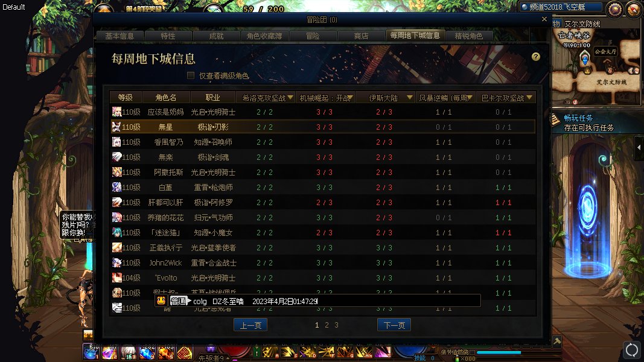The width and height of the screenshot is (644, 362).
Task: Expand the side panel arrow below 畅玩任务
Action: (639, 147)
